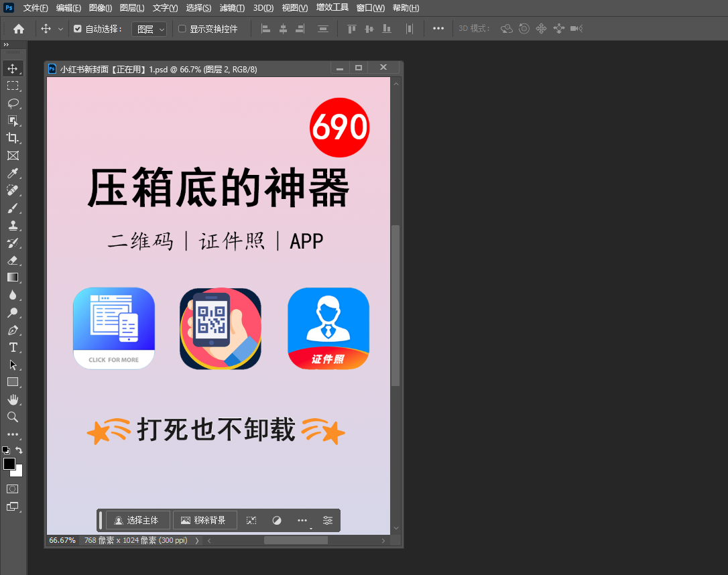Open the 文字(Y) menu
728x575 pixels.
pyautogui.click(x=166, y=8)
